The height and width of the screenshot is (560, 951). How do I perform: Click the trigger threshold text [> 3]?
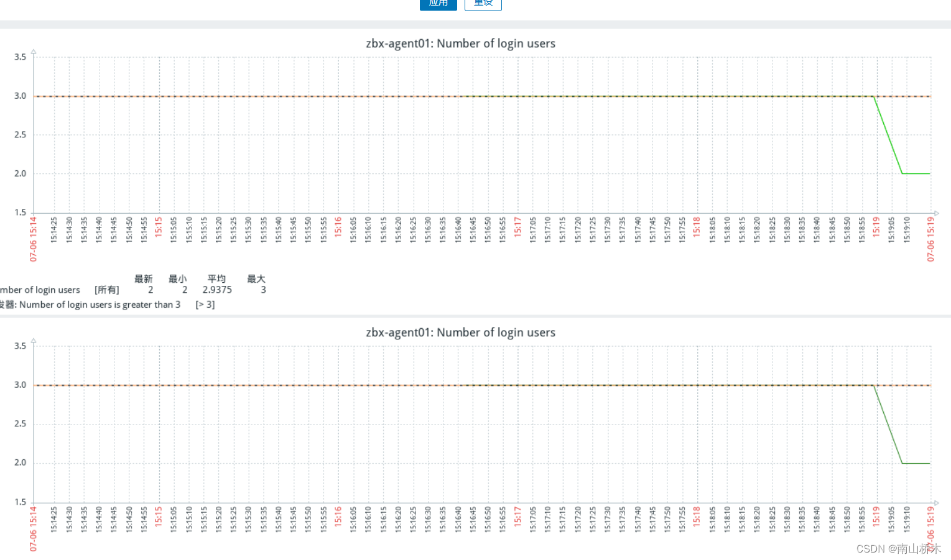[x=205, y=305]
